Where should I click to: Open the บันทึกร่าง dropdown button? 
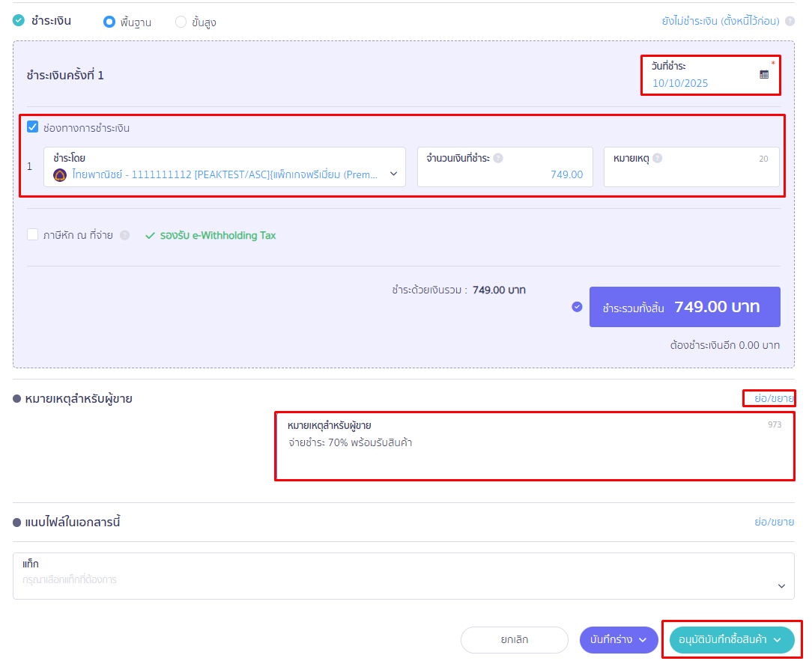618,640
